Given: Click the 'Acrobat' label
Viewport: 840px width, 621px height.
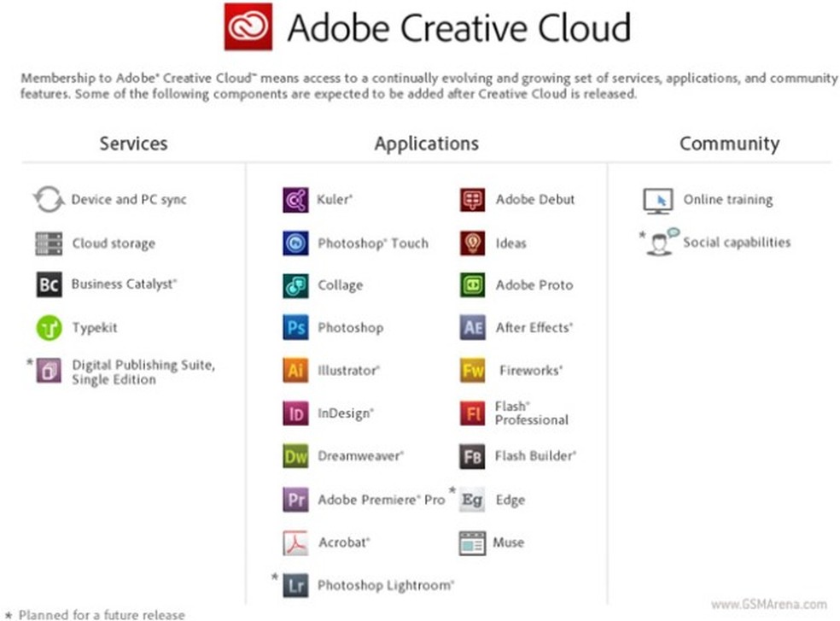Looking at the screenshot, I should pyautogui.click(x=345, y=542).
